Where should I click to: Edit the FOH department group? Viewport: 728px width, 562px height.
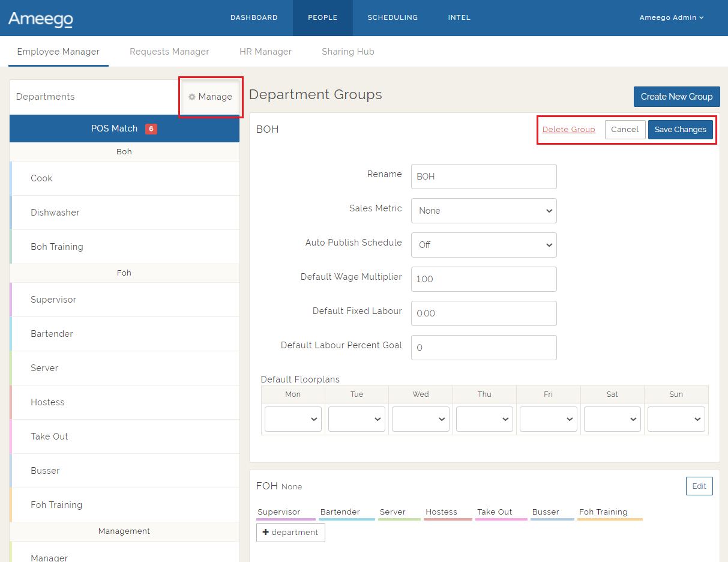699,486
